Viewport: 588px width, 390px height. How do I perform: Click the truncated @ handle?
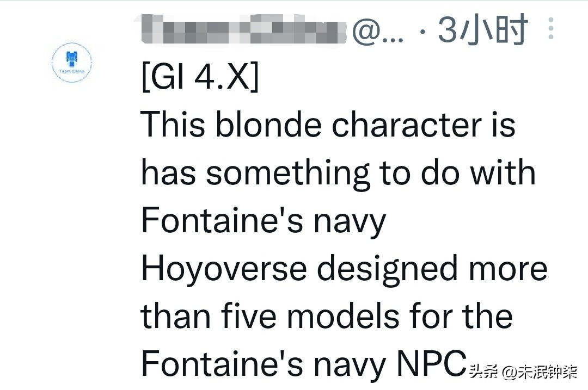(377, 30)
